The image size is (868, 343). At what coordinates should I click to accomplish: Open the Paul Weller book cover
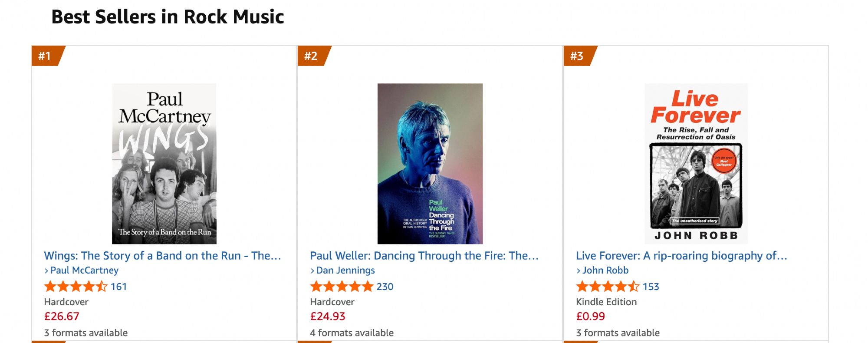[x=430, y=163]
